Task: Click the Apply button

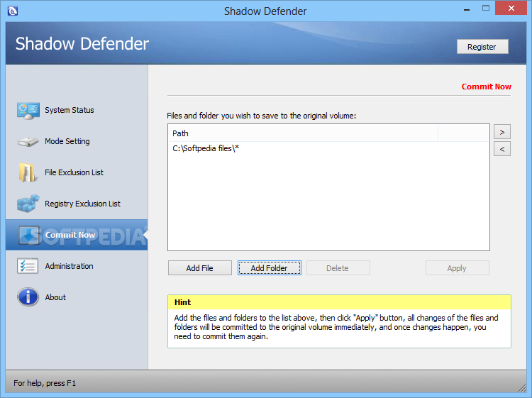Action: (x=457, y=268)
